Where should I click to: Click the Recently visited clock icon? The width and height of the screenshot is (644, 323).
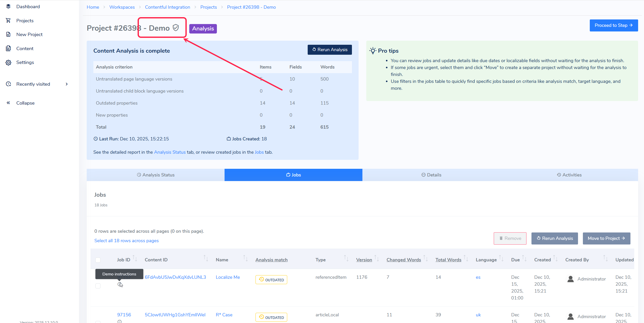tap(8, 84)
